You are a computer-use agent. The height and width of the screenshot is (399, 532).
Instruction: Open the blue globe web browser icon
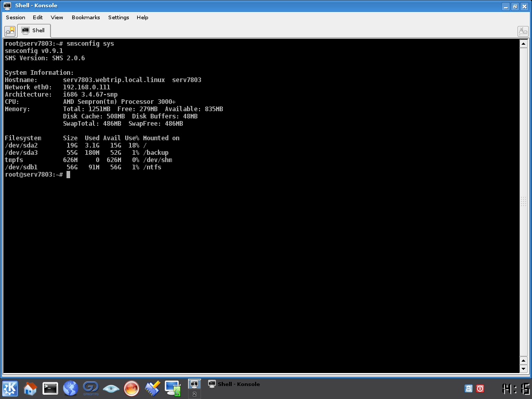click(70, 388)
